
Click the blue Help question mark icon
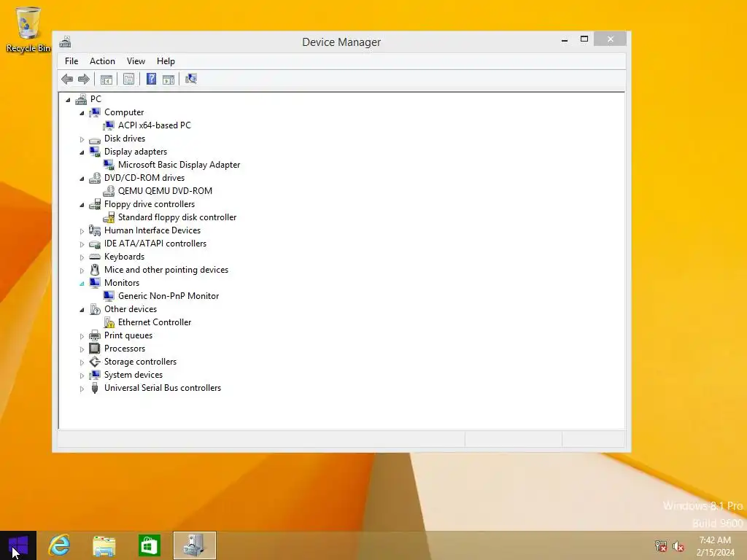[151, 79]
